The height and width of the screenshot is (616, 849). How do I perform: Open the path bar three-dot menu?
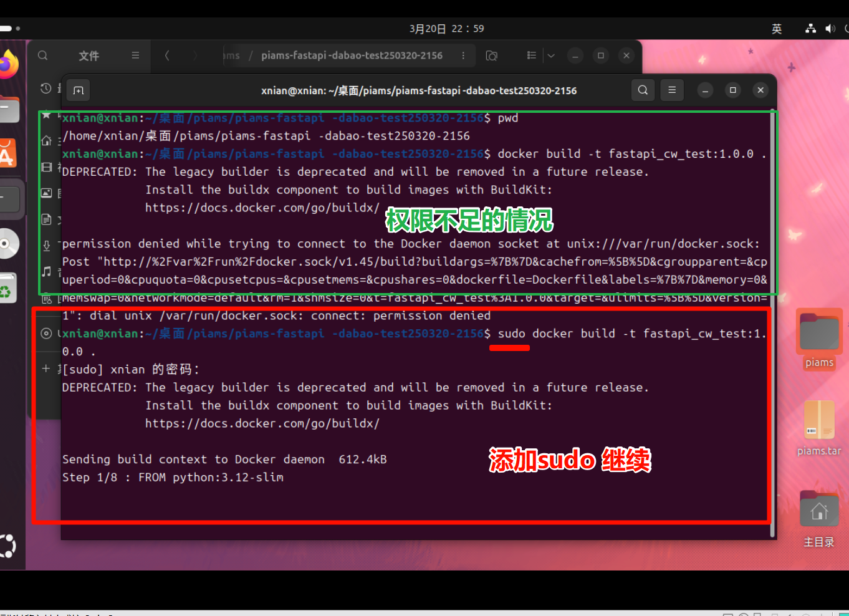coord(463,55)
